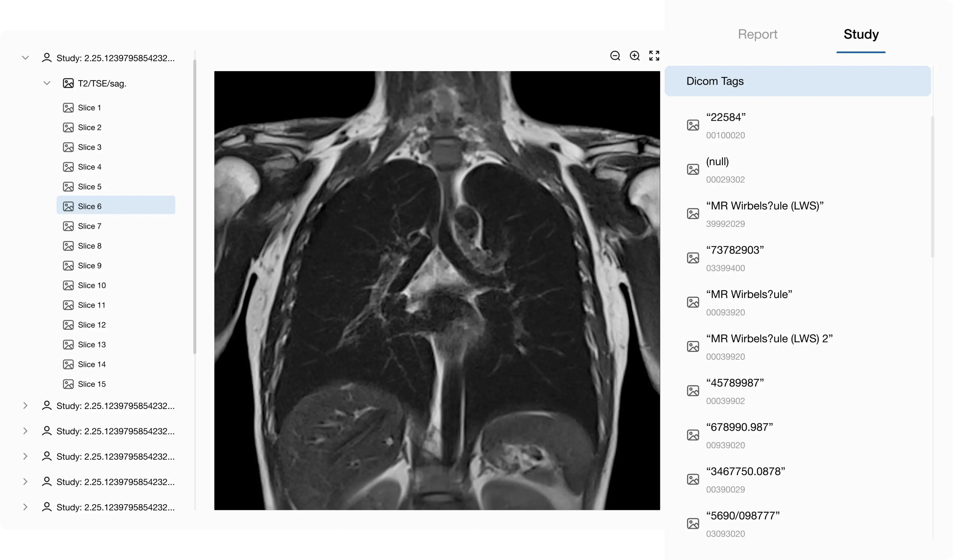Expand the last Study entry

(25, 507)
